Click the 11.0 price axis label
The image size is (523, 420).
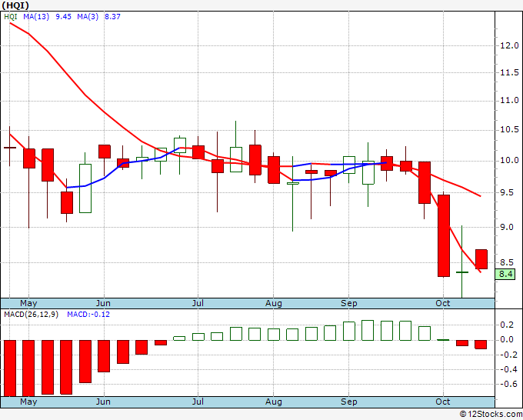tap(509, 100)
